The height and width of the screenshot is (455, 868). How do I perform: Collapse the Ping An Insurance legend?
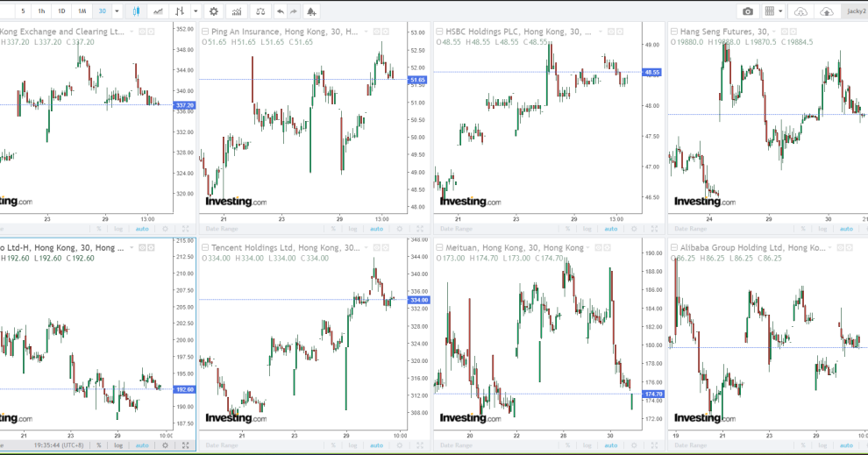(x=205, y=32)
